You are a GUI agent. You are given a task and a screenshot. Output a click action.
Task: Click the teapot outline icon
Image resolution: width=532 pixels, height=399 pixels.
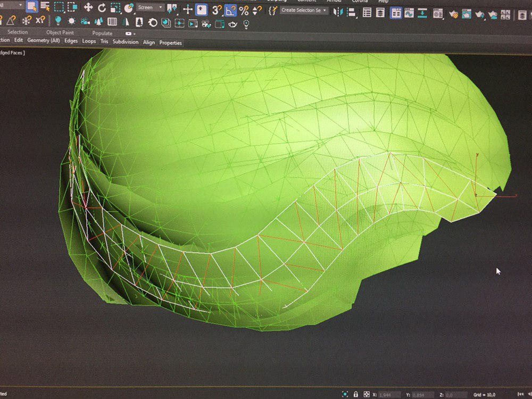(233, 24)
